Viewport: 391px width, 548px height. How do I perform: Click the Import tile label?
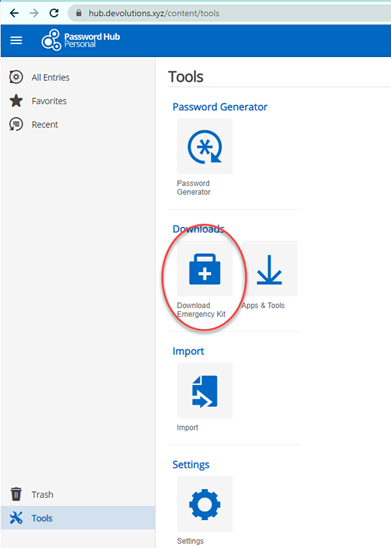(187, 428)
